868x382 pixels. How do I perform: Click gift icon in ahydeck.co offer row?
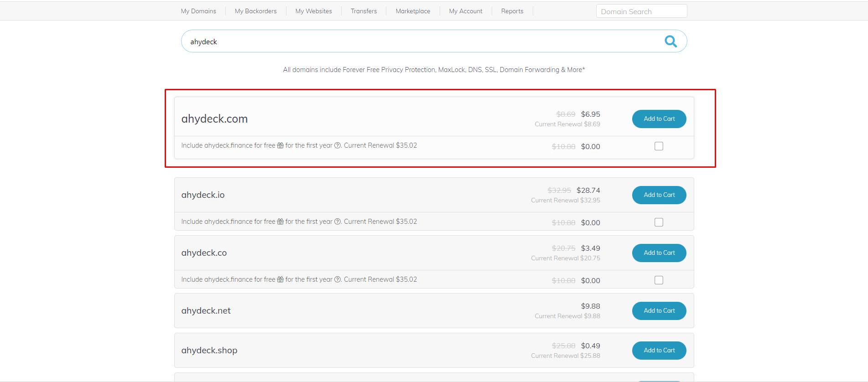(x=280, y=279)
